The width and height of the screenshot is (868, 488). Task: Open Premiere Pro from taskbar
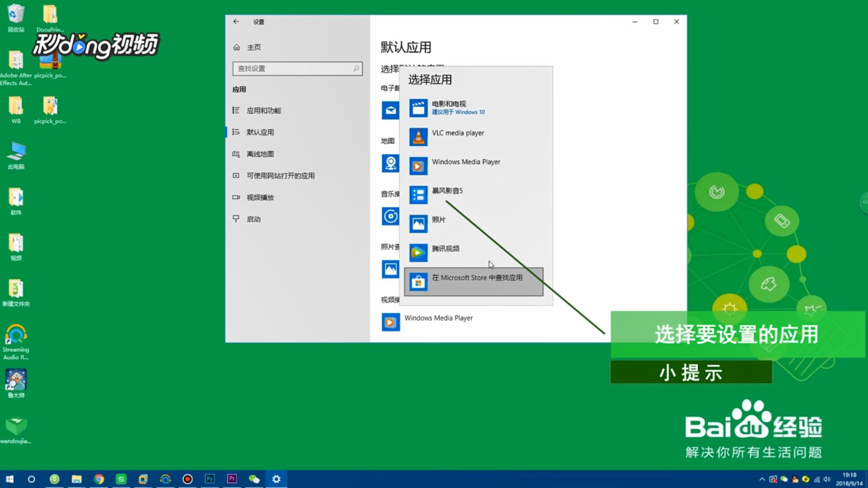pyautogui.click(x=232, y=479)
